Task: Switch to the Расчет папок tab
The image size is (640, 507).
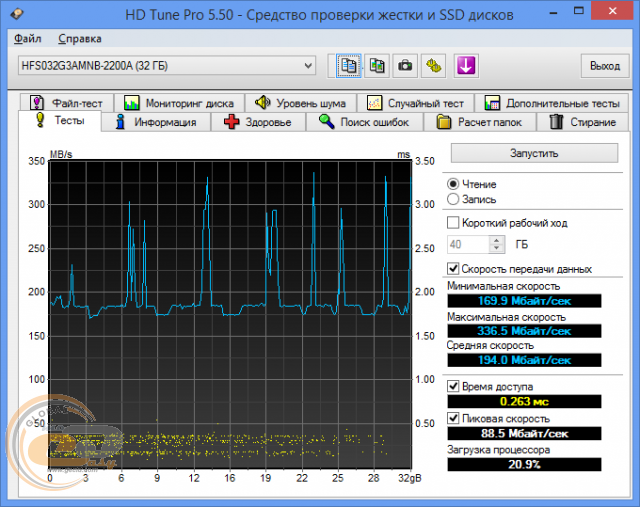Action: 480,122
